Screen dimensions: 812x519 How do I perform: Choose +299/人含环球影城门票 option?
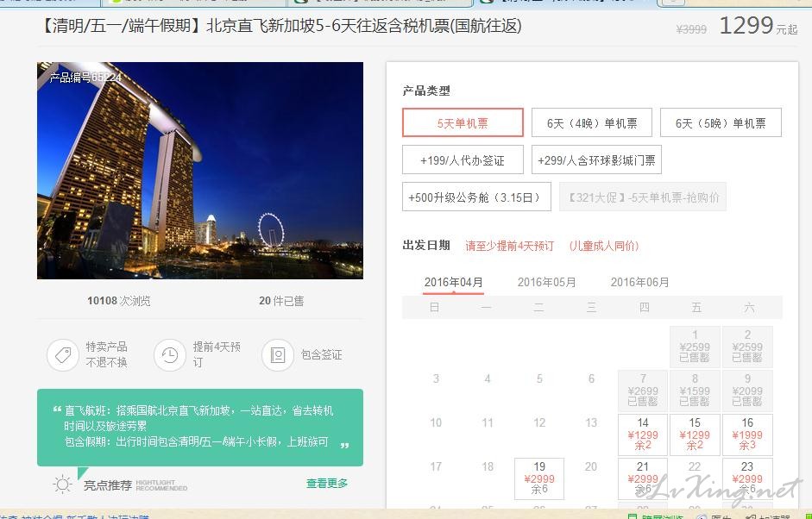click(x=596, y=159)
